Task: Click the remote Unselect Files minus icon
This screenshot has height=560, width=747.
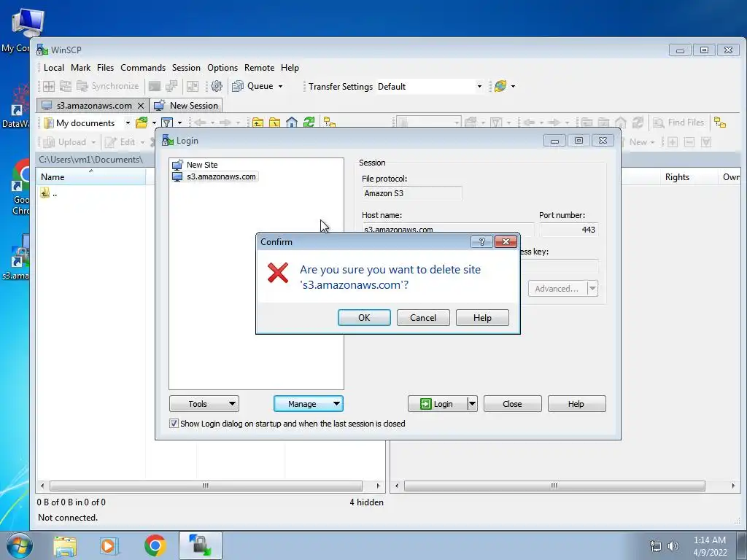Action: (689, 142)
